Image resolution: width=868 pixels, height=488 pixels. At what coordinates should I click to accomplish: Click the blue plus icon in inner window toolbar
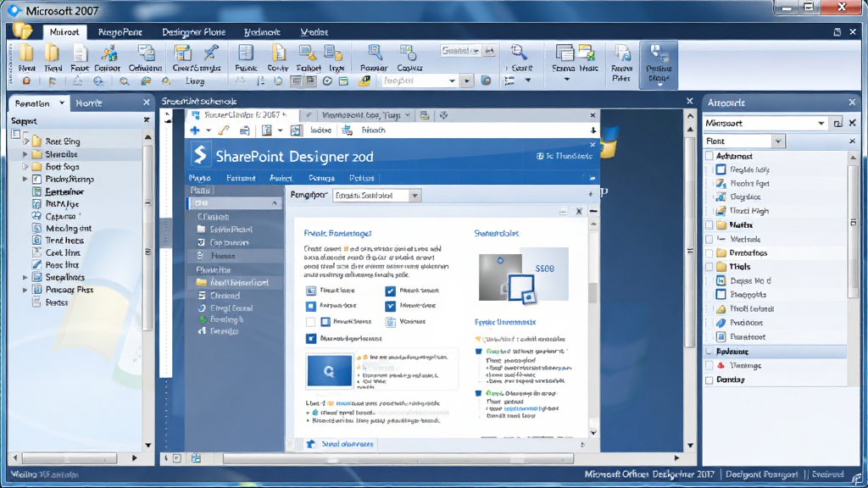click(195, 130)
